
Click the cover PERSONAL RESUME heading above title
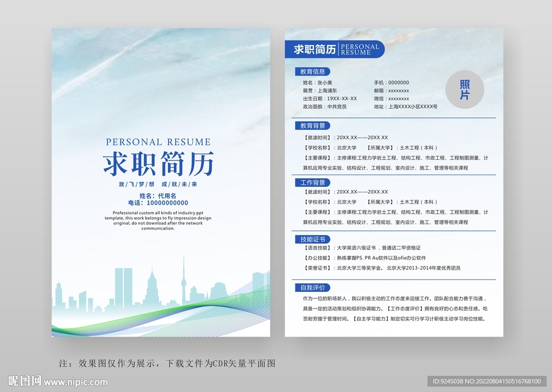click(158, 142)
